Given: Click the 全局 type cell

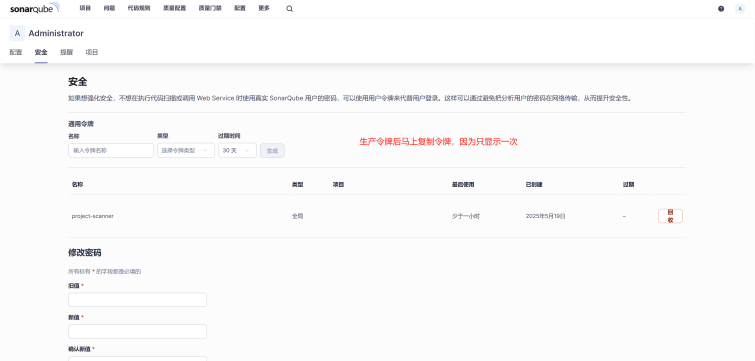Looking at the screenshot, I should click(298, 216).
